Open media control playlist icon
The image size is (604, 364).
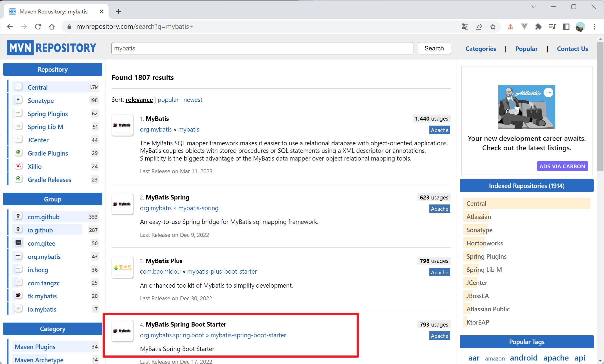[x=552, y=26]
